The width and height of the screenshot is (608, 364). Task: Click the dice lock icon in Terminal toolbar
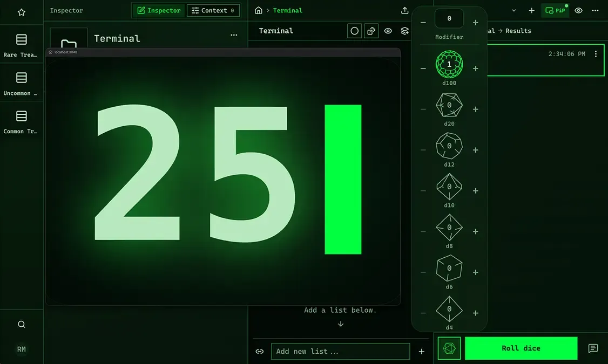pyautogui.click(x=371, y=31)
